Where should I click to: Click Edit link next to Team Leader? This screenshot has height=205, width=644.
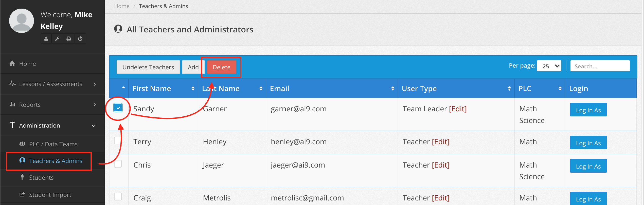(x=458, y=109)
